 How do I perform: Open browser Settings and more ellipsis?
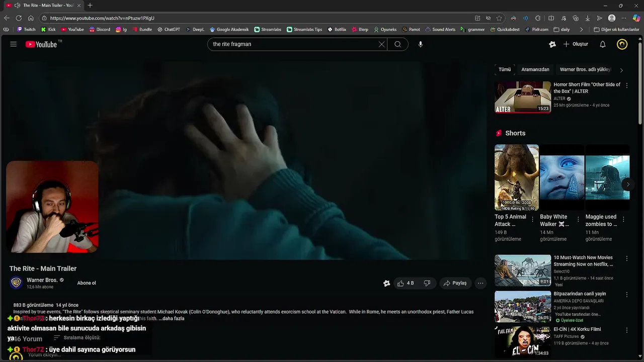[624, 18]
